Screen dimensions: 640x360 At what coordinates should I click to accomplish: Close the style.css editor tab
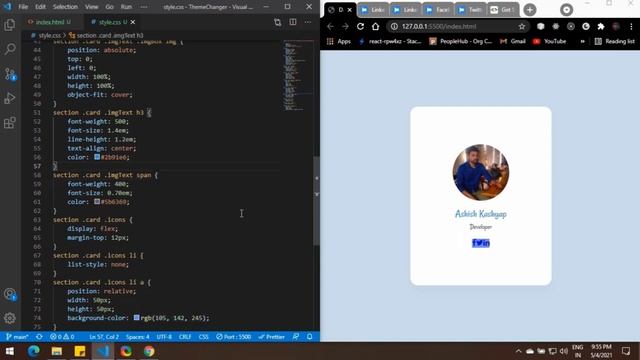(x=133, y=22)
